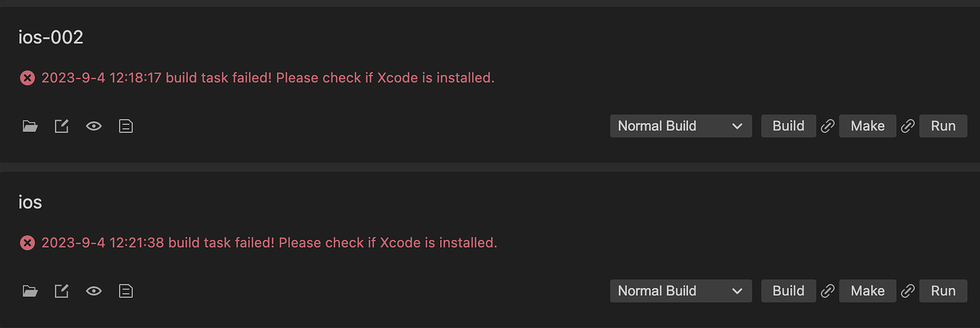Click the ios-002 error status icon
The image size is (980, 328).
pyautogui.click(x=27, y=78)
